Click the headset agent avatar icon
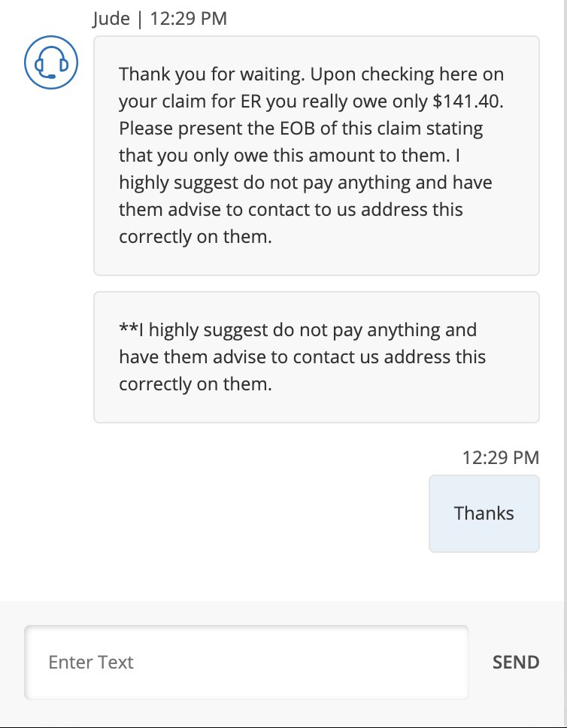The height and width of the screenshot is (728, 567). [47, 62]
